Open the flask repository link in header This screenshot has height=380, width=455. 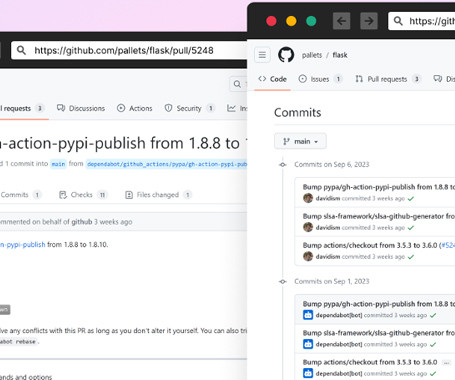(x=340, y=55)
